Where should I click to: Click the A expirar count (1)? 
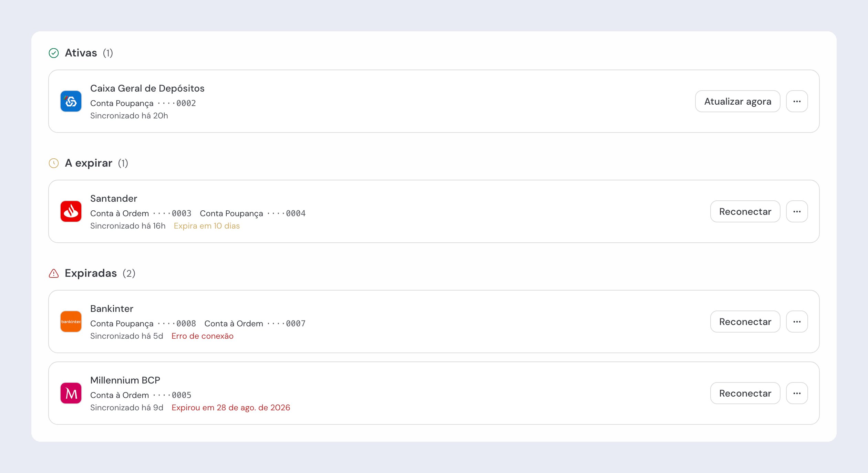point(123,163)
